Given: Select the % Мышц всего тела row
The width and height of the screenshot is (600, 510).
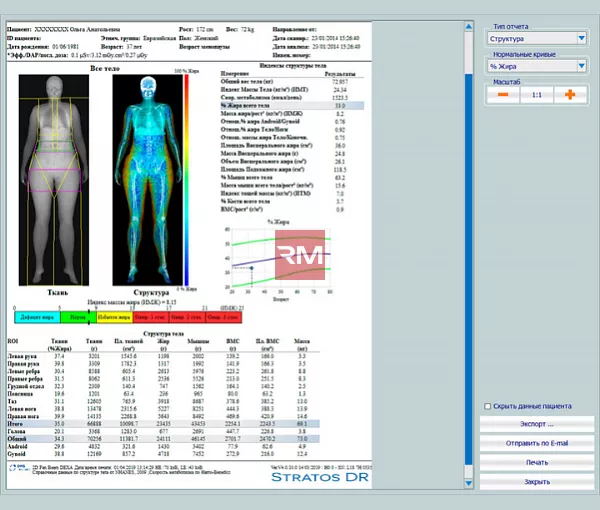Looking at the screenshot, I should (292, 178).
